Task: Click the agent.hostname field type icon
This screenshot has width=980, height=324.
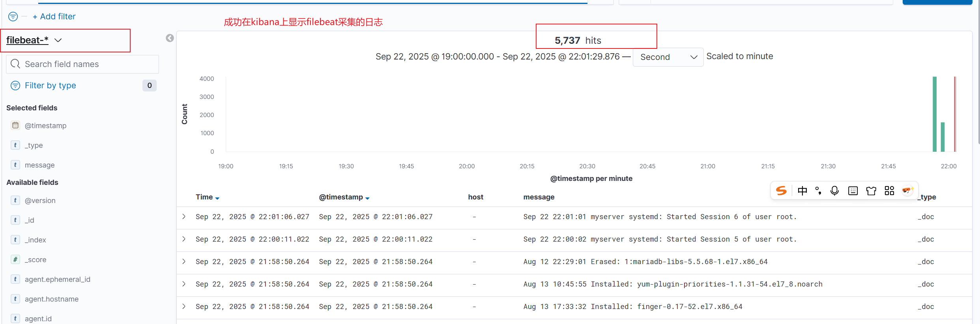Action: pos(15,299)
